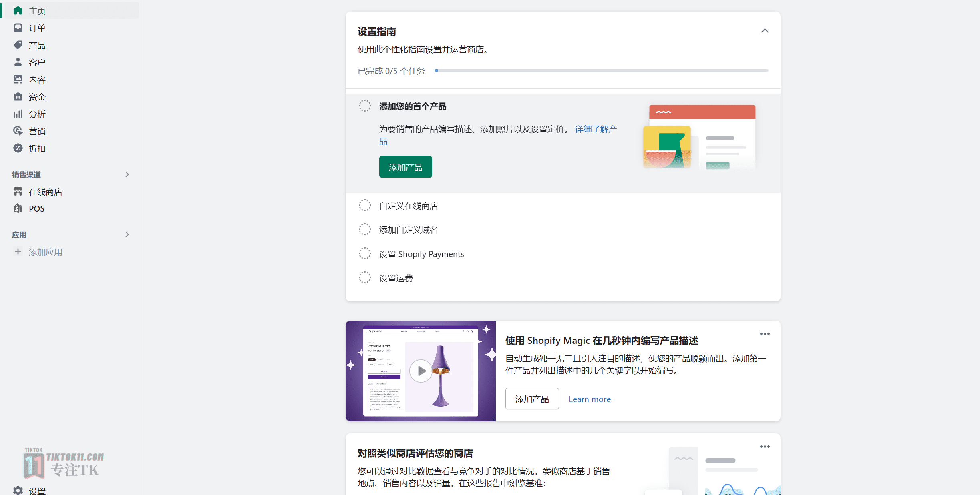Click the plus icon beside 添加应用
The height and width of the screenshot is (495, 980).
[18, 251]
